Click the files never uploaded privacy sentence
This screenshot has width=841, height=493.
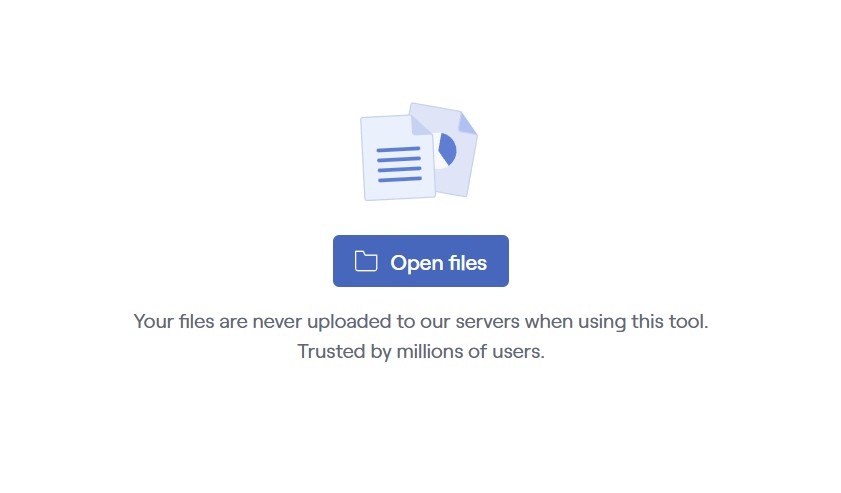(420, 321)
